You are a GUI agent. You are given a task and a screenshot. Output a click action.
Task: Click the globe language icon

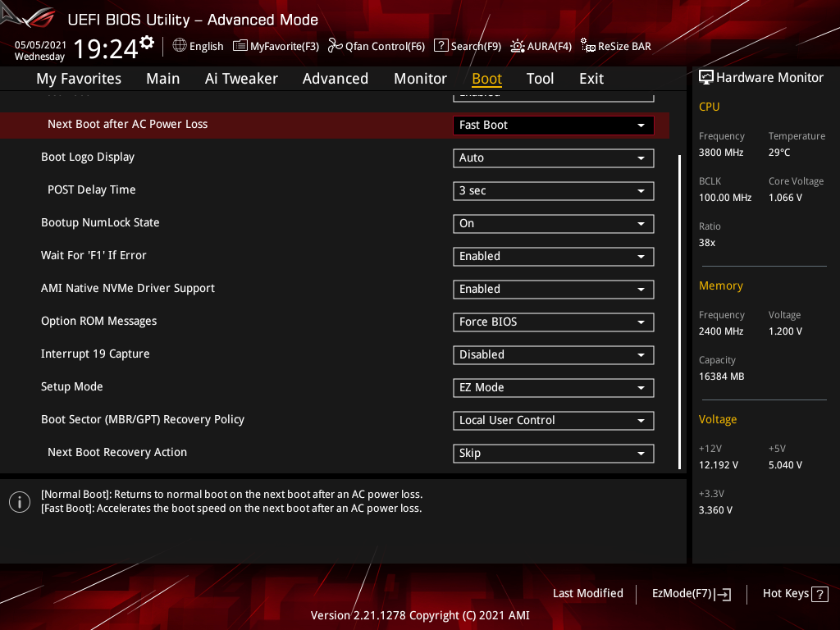180,46
